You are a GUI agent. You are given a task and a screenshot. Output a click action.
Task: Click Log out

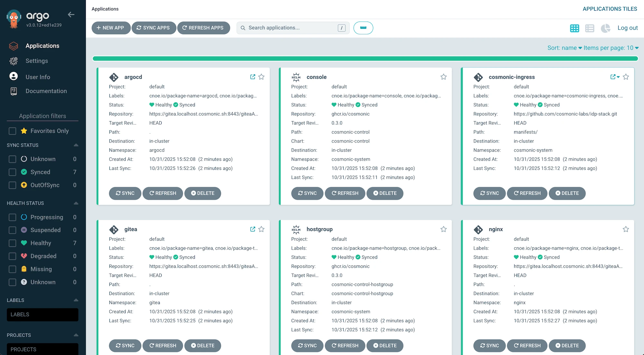tap(628, 28)
